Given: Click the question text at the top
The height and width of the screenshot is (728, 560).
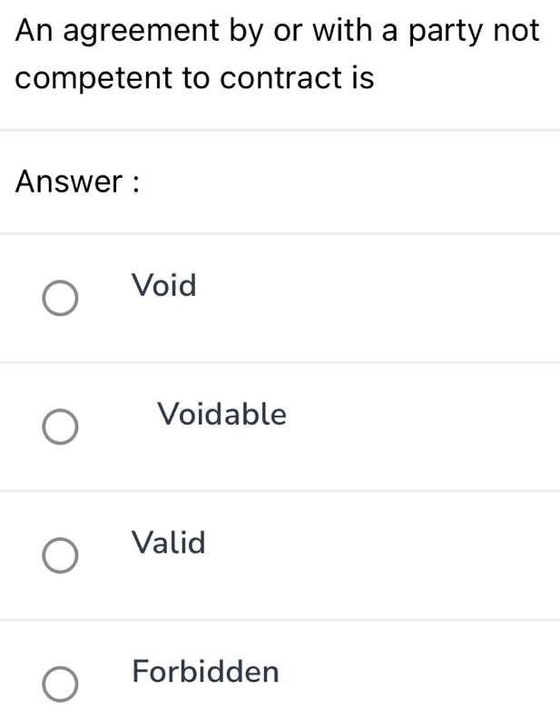Looking at the screenshot, I should 272,54.
